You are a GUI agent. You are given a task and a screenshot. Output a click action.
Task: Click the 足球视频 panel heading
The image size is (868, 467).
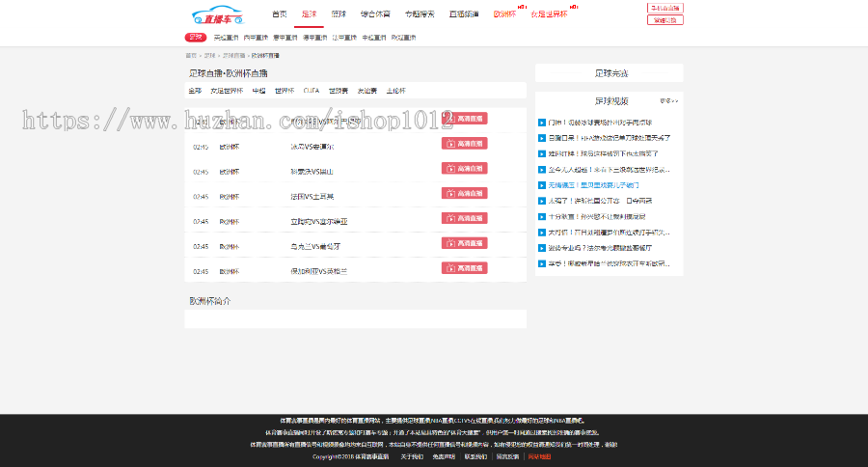pyautogui.click(x=611, y=101)
